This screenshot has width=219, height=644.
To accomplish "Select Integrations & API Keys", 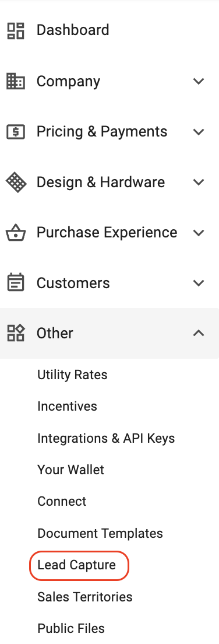I will tap(106, 438).
